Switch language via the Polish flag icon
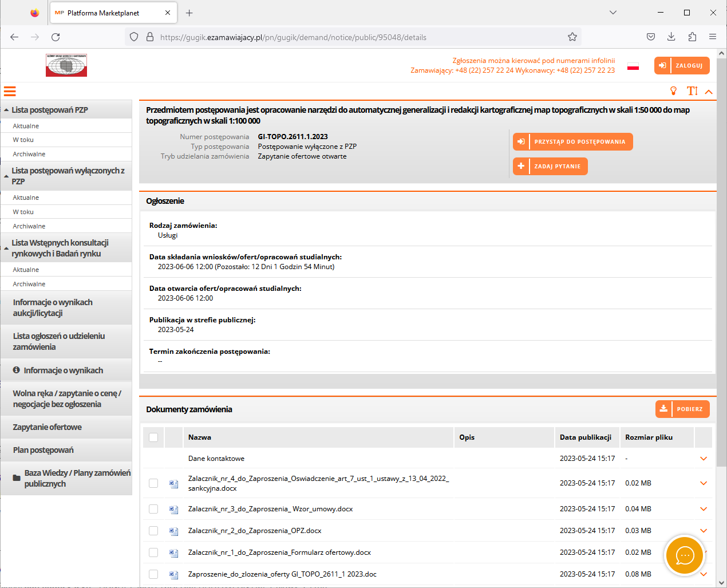 point(633,66)
